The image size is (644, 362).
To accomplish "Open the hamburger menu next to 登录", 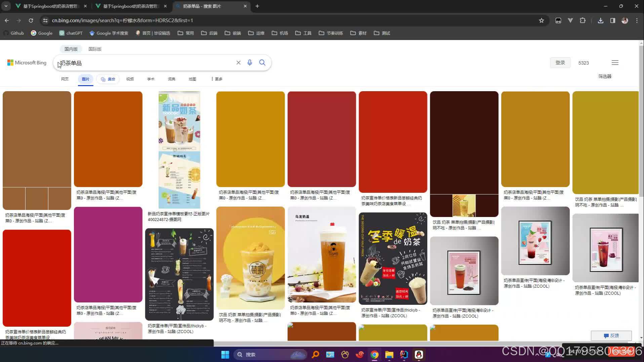I will pyautogui.click(x=615, y=63).
